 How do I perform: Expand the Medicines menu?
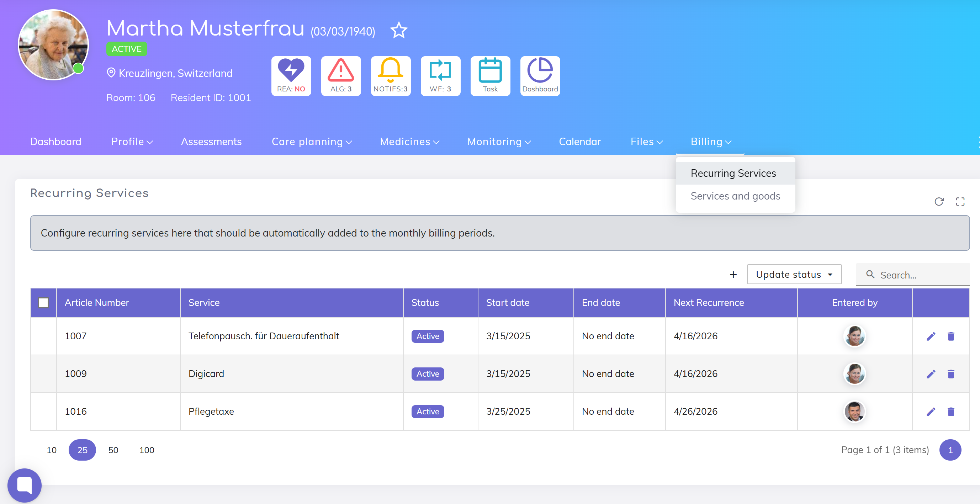[409, 142]
